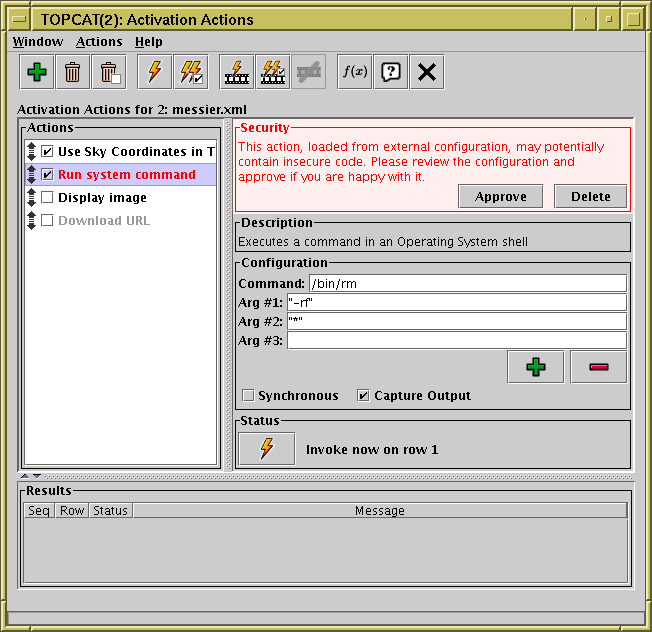Enable the Display image checkbox
Viewport: 652px width, 632px height.
coord(47,198)
